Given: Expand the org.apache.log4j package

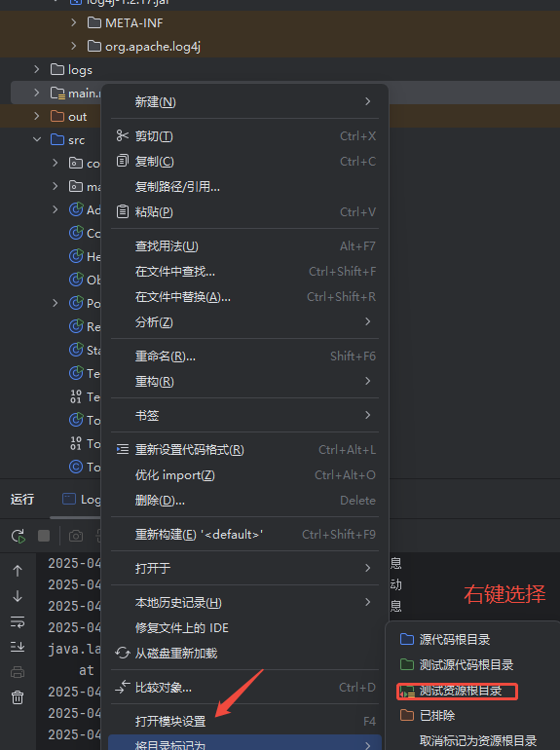Looking at the screenshot, I should [x=74, y=46].
